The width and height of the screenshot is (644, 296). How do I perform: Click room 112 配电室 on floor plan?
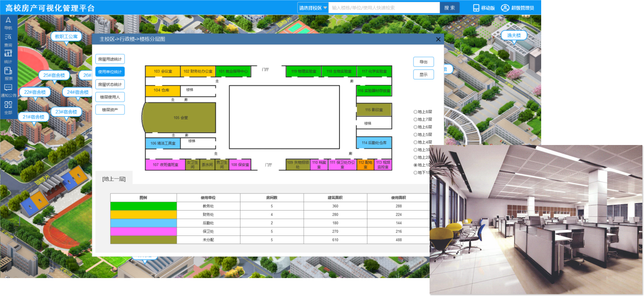[365, 165]
